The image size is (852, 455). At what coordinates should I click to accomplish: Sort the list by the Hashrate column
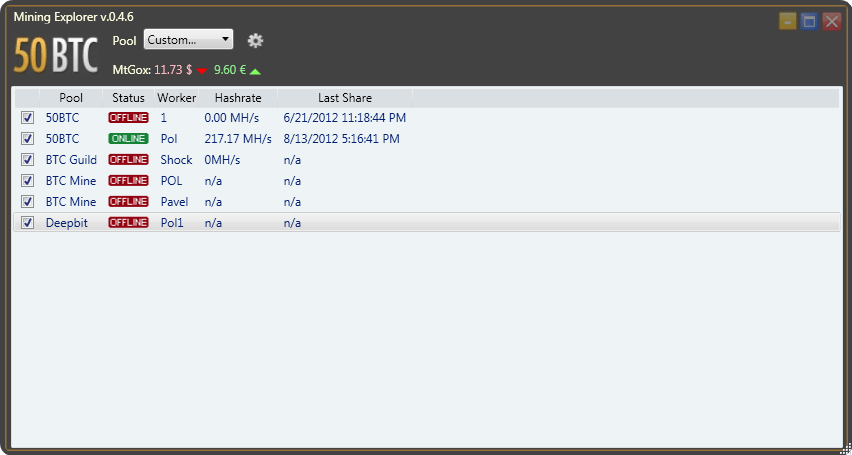[238, 98]
